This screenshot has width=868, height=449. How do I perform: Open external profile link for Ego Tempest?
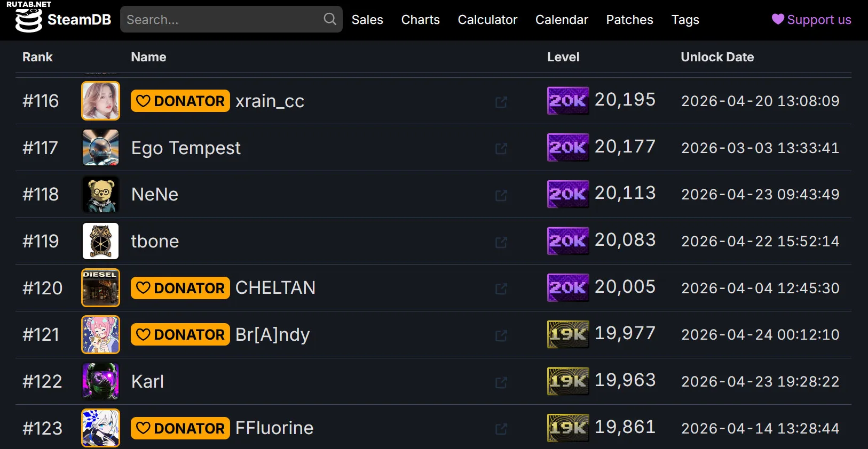pos(501,149)
